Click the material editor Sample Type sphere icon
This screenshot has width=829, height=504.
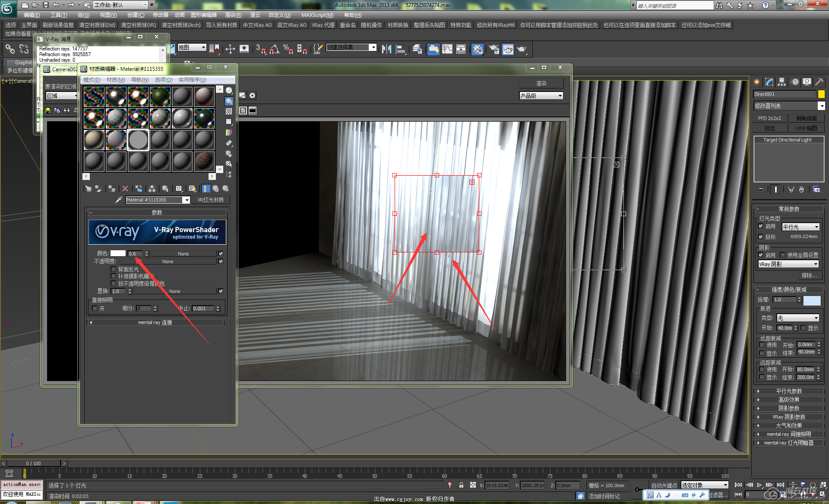229,91
